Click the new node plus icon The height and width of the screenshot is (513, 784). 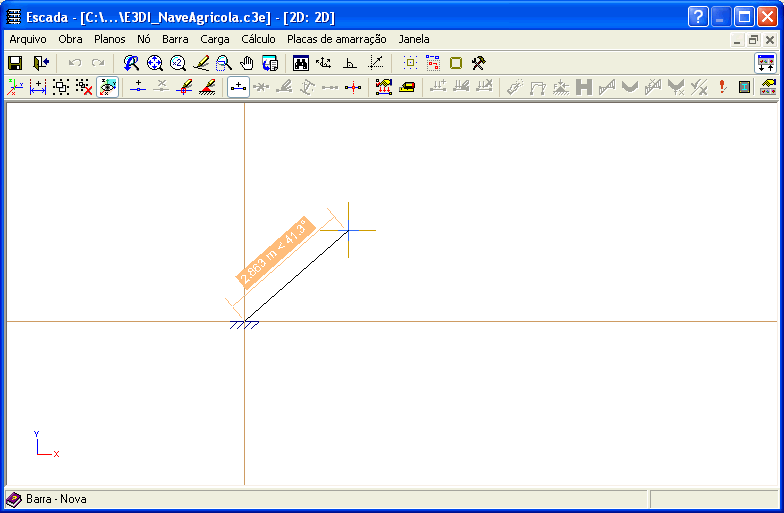pyautogui.click(x=138, y=87)
